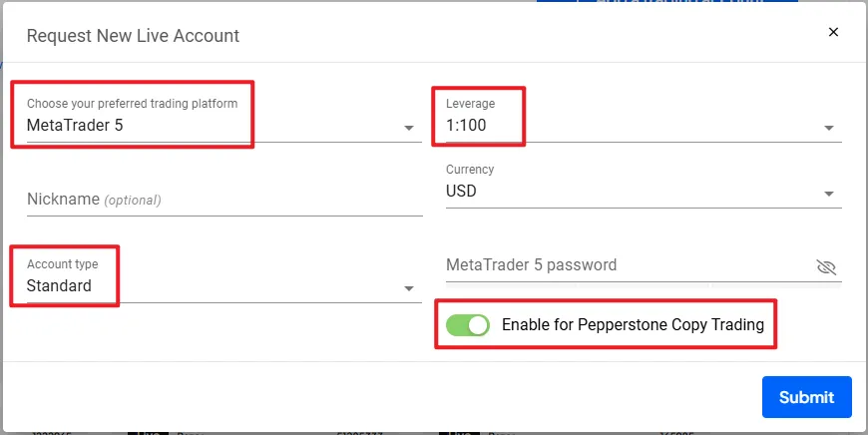Viewport: 868px width, 435px height.
Task: Select the MetaTrader 5 platform value
Action: [x=75, y=125]
